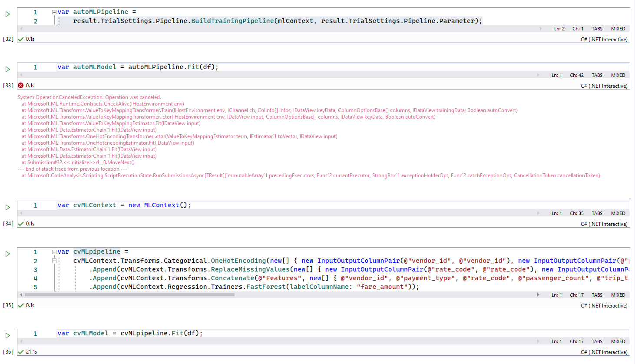Collapse the autoMLPipeline code fold
Screen dimensions: 635x364
pos(54,12)
